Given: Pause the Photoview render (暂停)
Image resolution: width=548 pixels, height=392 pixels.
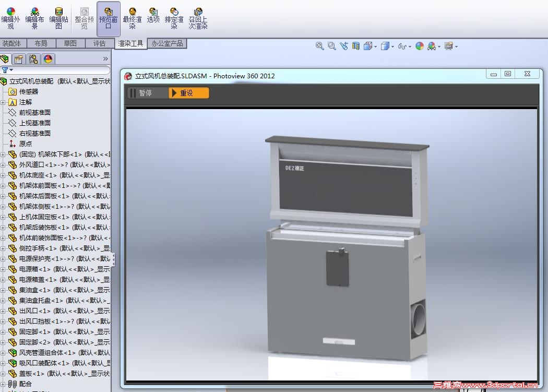Looking at the screenshot, I should tap(148, 93).
